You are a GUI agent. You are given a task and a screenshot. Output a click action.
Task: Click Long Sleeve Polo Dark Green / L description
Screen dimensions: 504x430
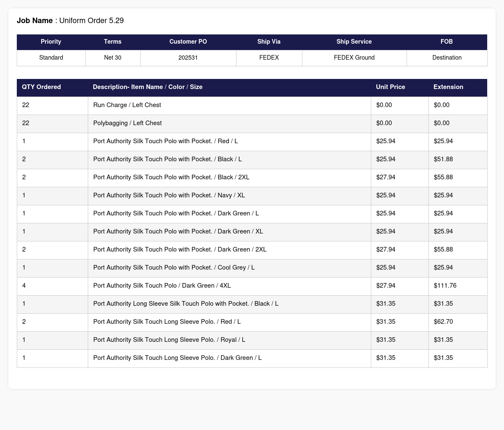(177, 358)
